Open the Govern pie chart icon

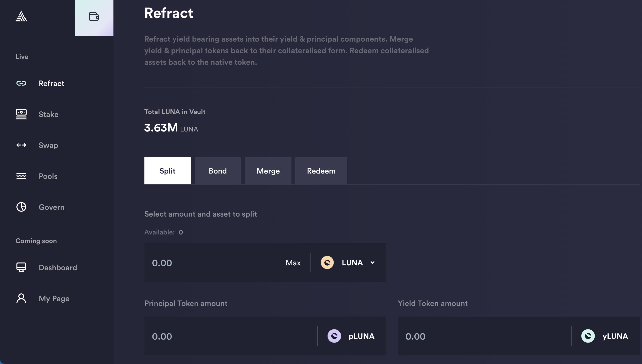(21, 207)
